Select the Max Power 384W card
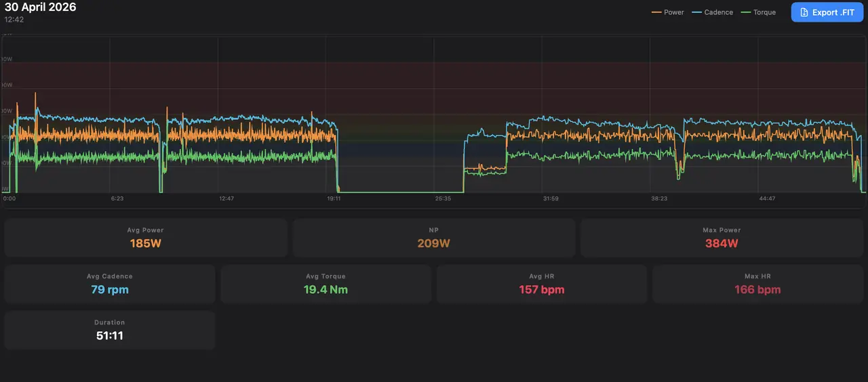868x382 pixels. point(722,238)
